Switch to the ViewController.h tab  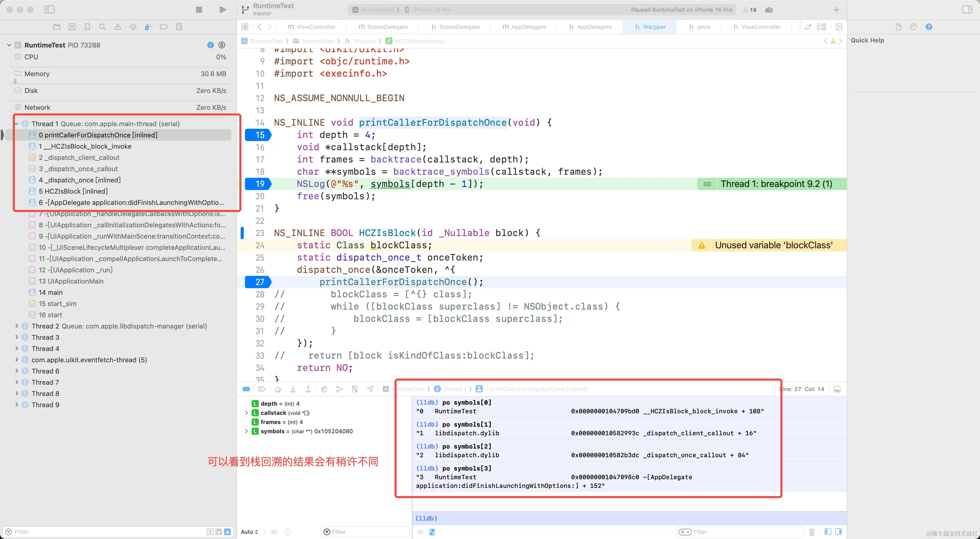pos(757,27)
